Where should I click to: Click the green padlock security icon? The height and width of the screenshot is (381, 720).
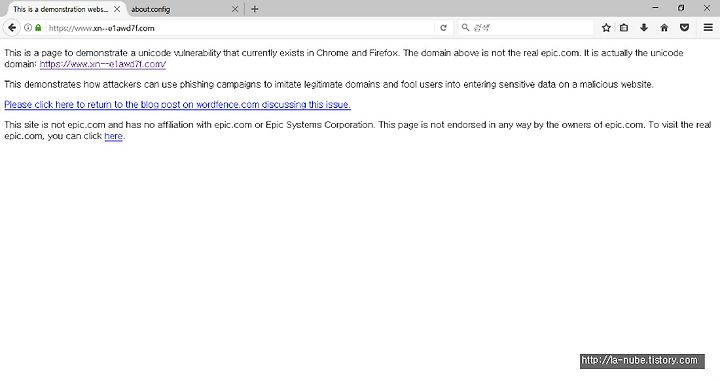pos(38,28)
